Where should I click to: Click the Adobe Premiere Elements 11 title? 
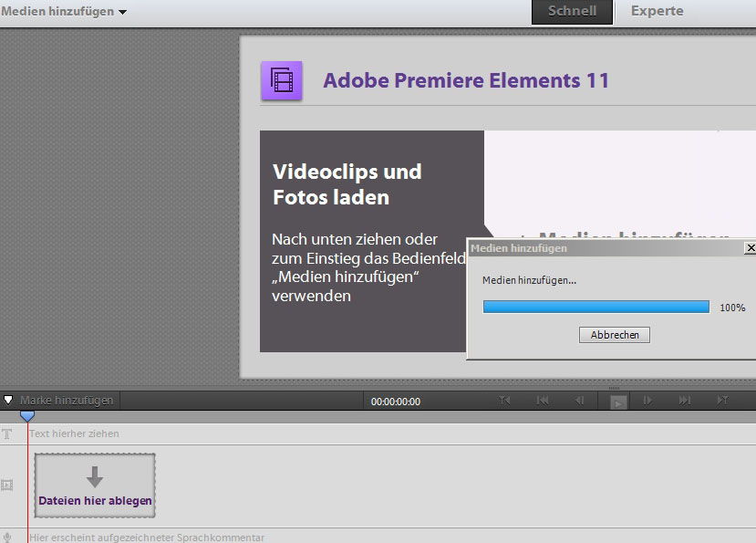(466, 80)
